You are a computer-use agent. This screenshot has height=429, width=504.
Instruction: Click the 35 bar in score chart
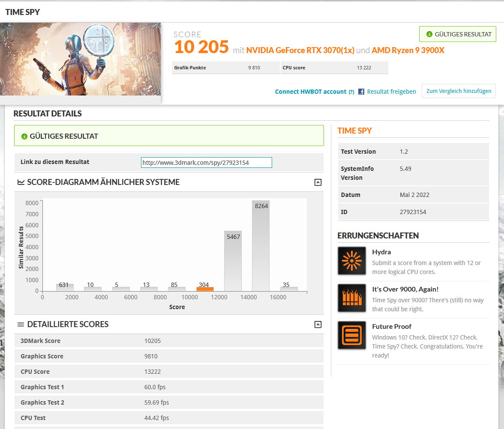click(289, 289)
